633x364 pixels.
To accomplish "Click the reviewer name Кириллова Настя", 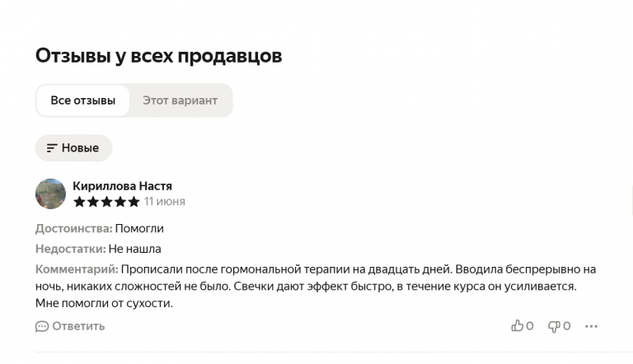I will [x=122, y=186].
